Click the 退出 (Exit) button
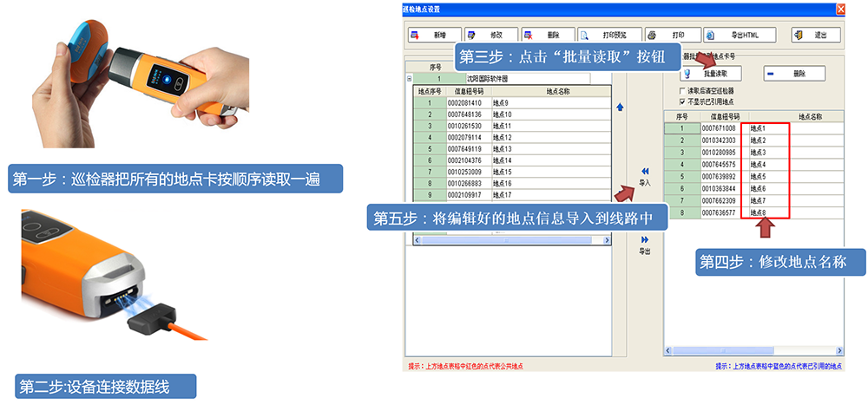The width and height of the screenshot is (868, 411). [x=815, y=36]
